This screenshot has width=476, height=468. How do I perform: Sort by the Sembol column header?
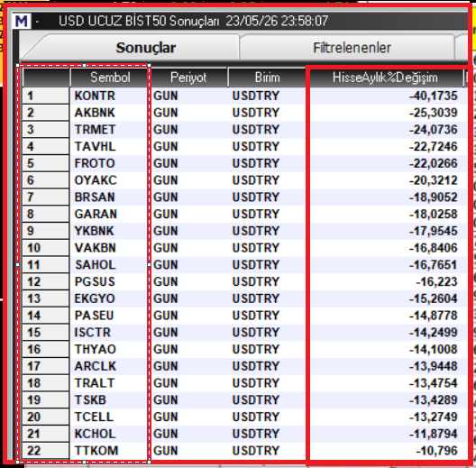(x=110, y=78)
